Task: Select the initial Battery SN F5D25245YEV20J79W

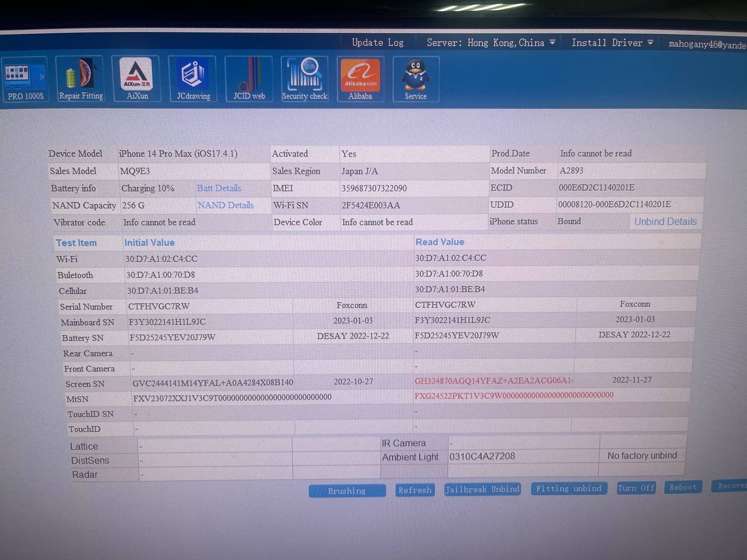Action: 172,337
